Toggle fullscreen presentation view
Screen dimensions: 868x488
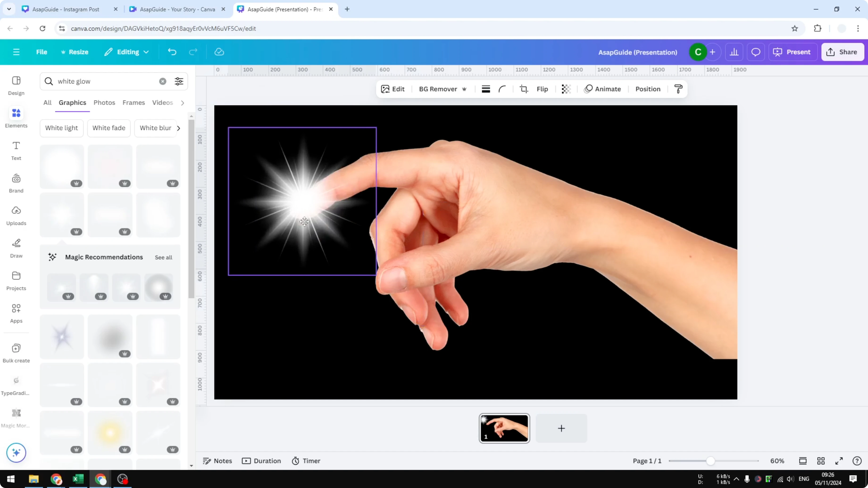click(839, 461)
